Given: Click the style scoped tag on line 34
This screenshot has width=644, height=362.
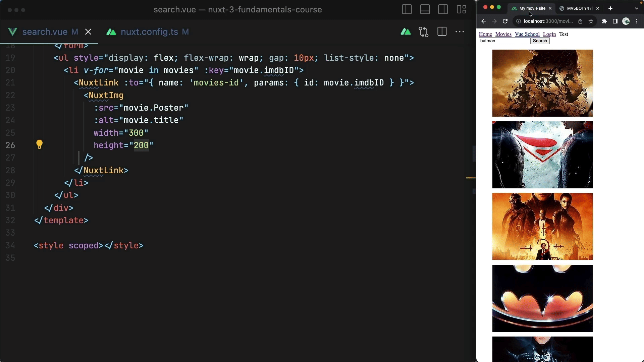Looking at the screenshot, I should point(69,245).
